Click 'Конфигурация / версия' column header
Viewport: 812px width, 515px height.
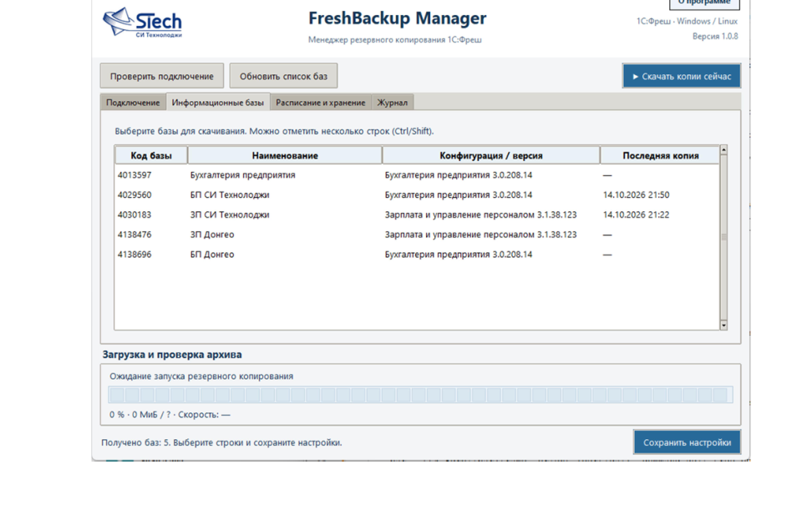click(491, 155)
